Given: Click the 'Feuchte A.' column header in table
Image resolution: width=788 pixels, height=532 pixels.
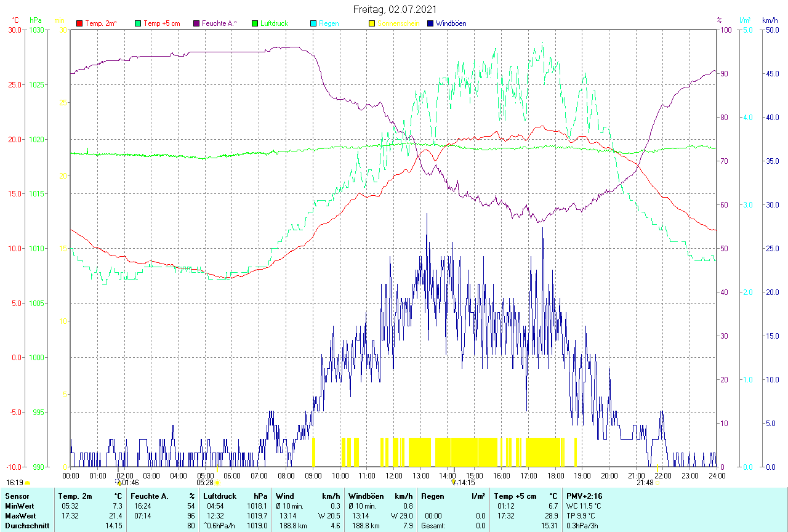Looking at the screenshot, I should [148, 496].
